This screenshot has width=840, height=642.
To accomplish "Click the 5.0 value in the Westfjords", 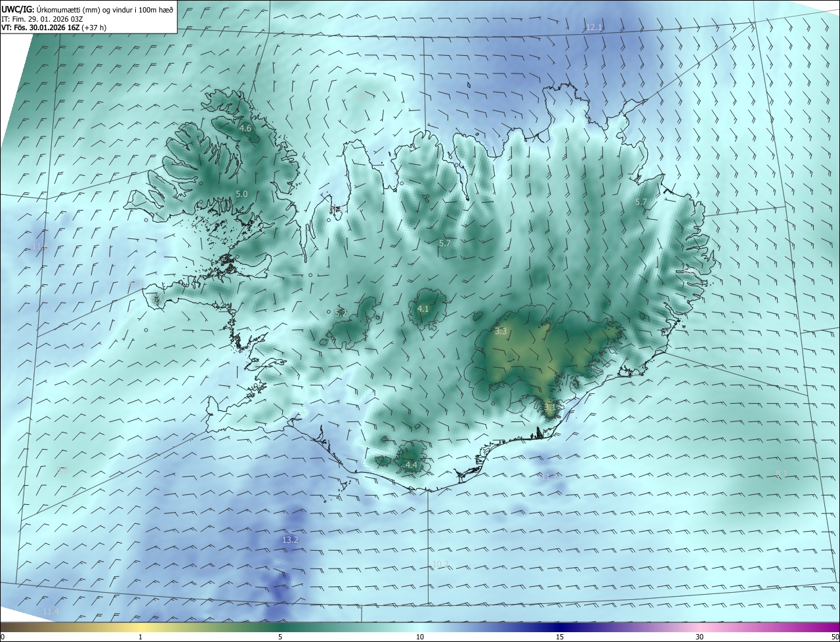I will 241,194.
